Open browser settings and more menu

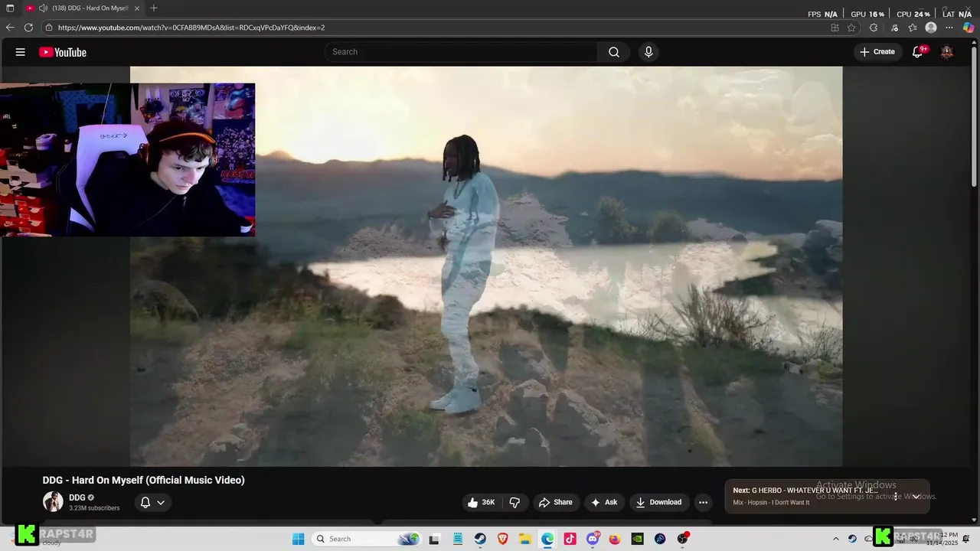coord(949,28)
